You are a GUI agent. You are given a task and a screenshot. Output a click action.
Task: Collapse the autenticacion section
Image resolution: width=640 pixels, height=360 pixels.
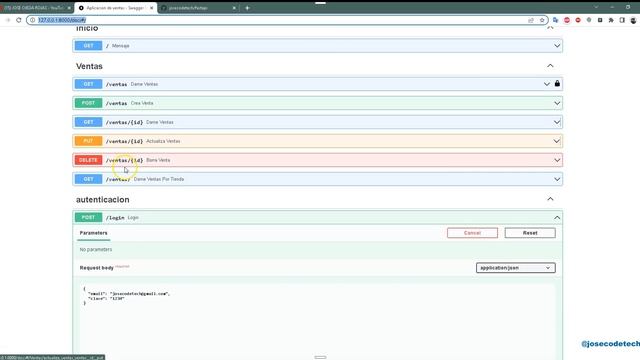[x=550, y=199]
